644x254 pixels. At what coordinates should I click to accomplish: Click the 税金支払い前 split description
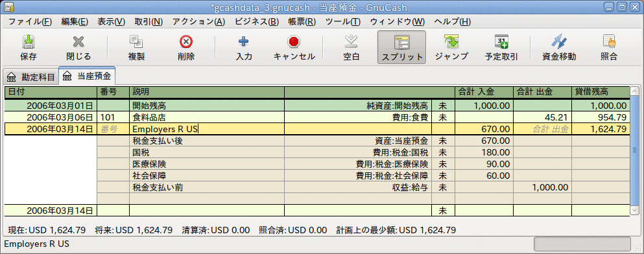coord(207,187)
